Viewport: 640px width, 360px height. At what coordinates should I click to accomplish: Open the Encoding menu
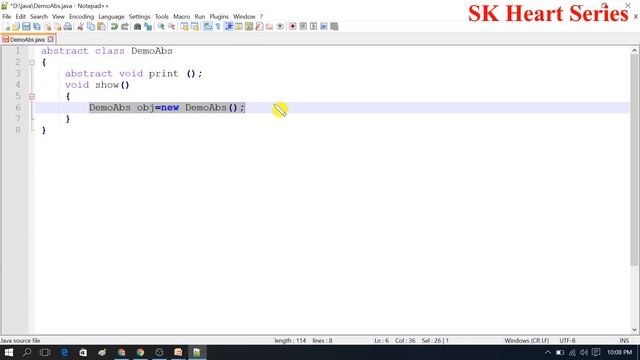pyautogui.click(x=82, y=17)
